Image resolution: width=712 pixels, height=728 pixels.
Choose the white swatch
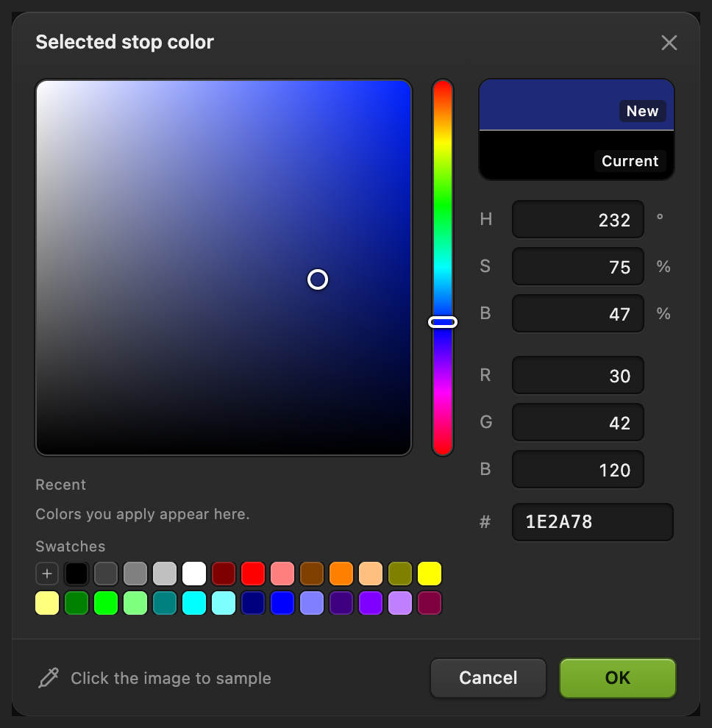pos(194,574)
